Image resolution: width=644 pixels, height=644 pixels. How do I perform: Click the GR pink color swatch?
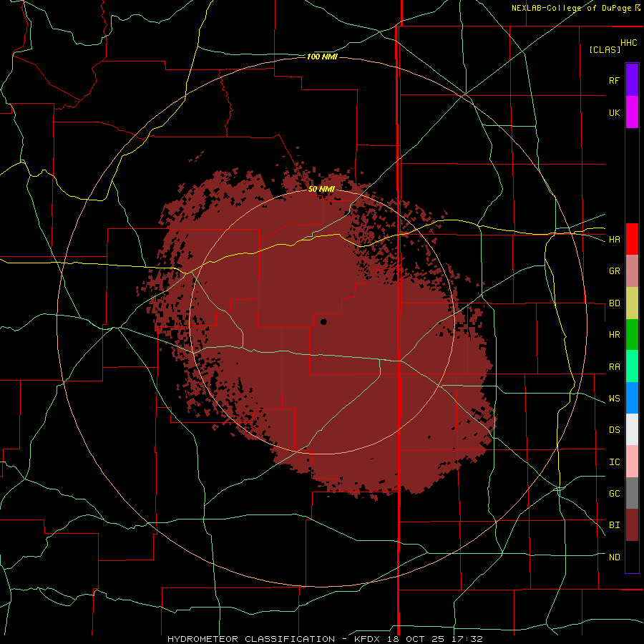[x=632, y=271]
